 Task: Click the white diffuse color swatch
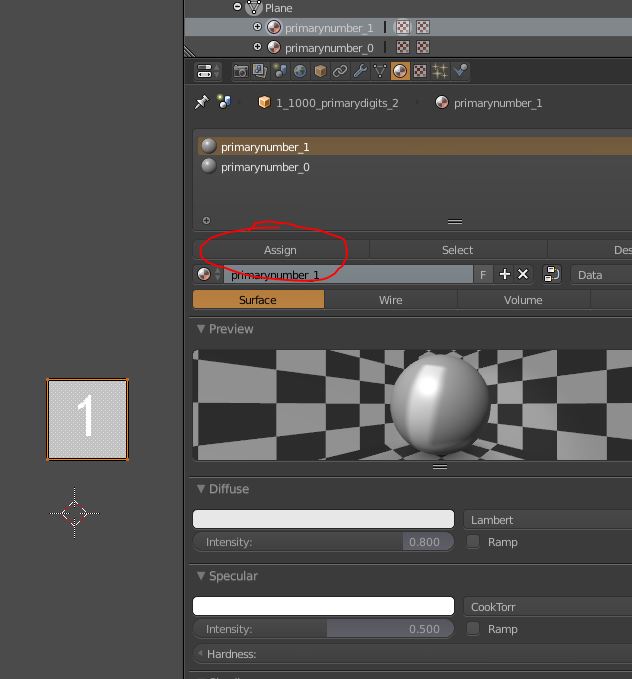[x=323, y=520]
